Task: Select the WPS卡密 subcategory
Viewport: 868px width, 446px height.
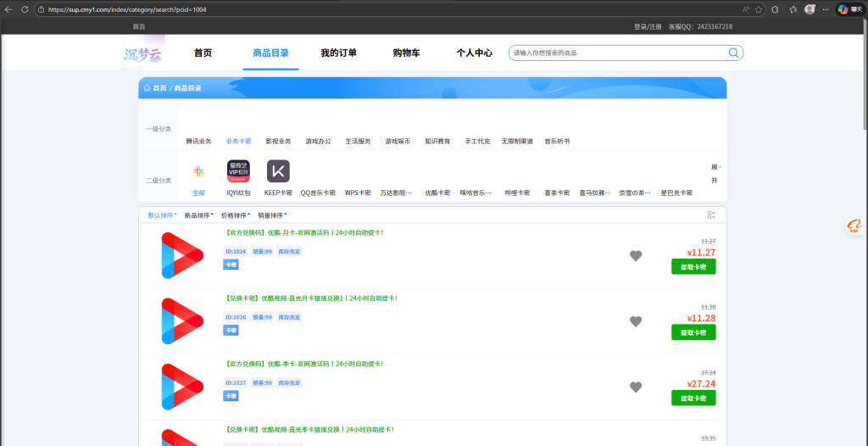Action: click(x=359, y=192)
